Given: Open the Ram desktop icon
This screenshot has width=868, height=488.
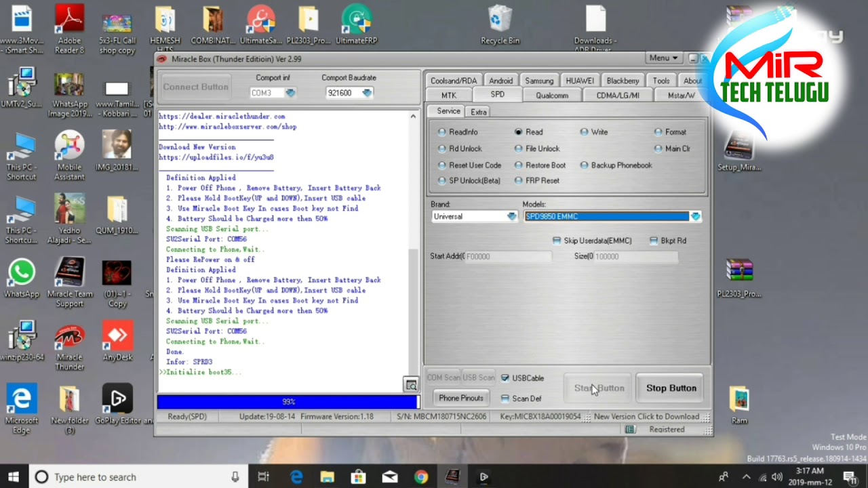Looking at the screenshot, I should tap(739, 405).
